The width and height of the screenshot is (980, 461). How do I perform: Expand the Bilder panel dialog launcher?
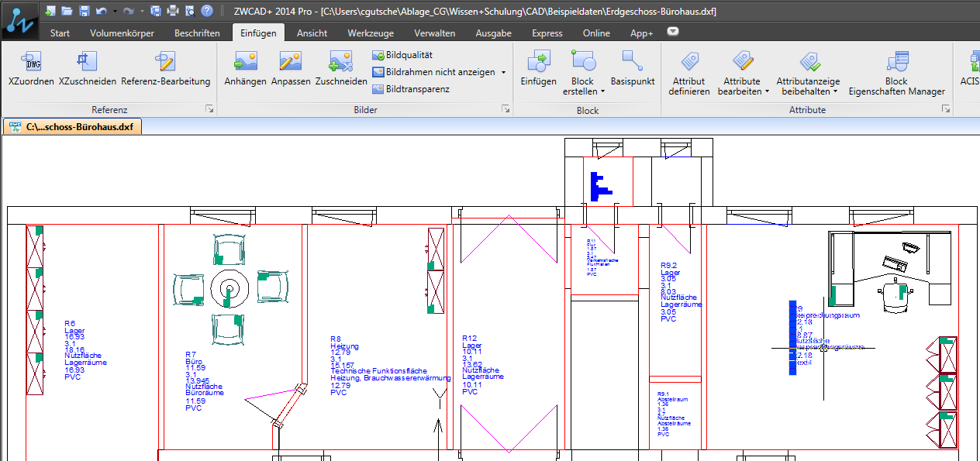coord(506,110)
